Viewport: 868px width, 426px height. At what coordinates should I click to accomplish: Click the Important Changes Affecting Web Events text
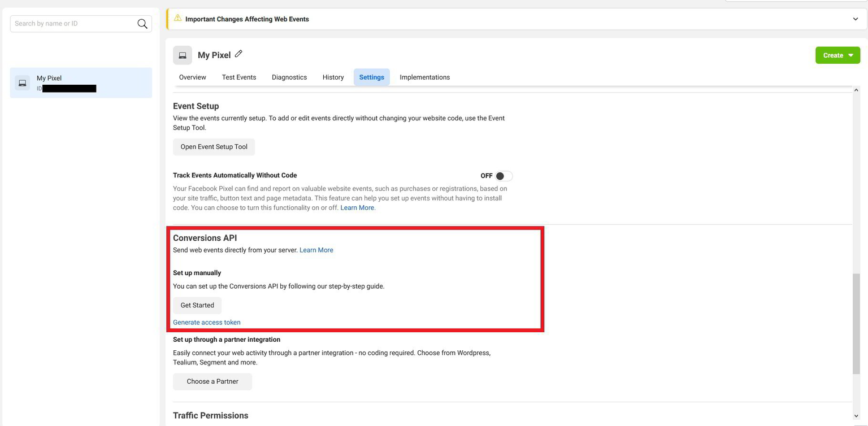point(247,19)
